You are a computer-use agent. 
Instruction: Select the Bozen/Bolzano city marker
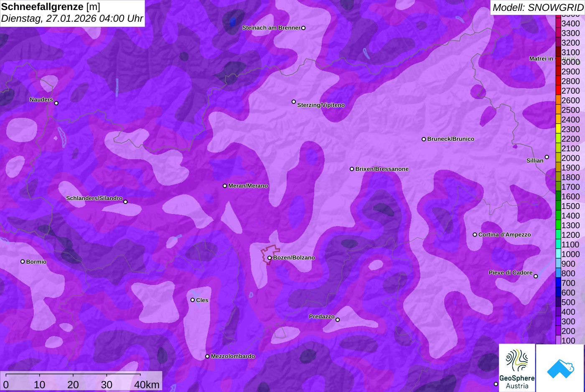tap(270, 258)
